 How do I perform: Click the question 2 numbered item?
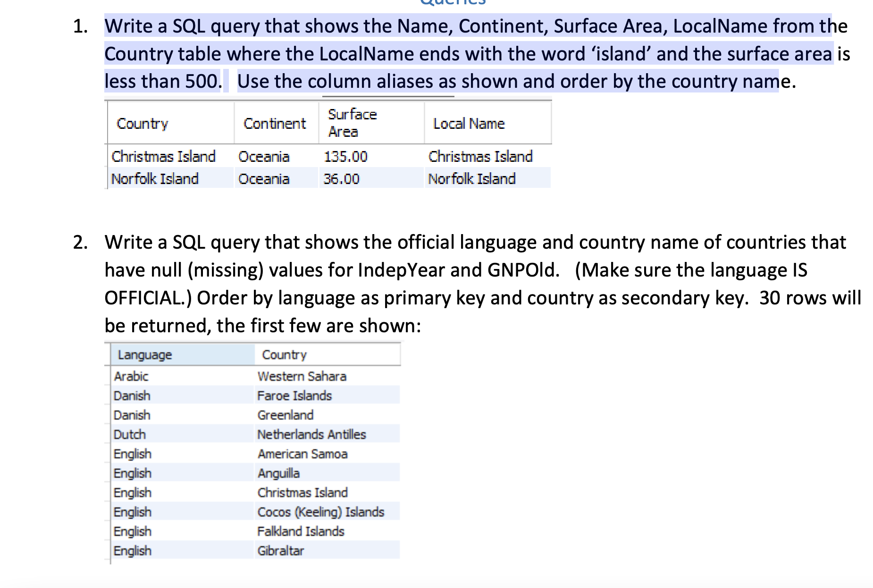pos(80,242)
